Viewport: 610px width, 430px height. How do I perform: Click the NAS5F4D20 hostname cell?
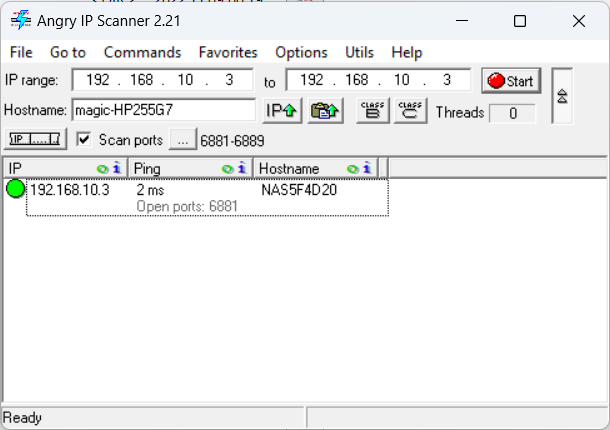tap(299, 190)
